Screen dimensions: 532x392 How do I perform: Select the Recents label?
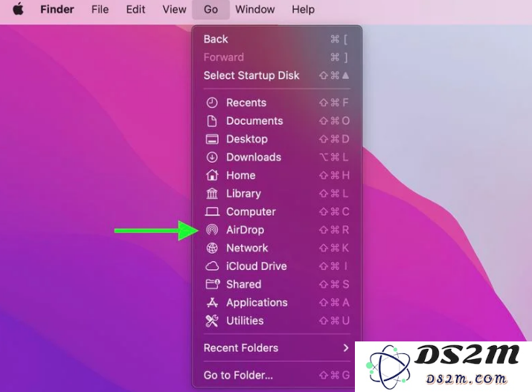(246, 103)
